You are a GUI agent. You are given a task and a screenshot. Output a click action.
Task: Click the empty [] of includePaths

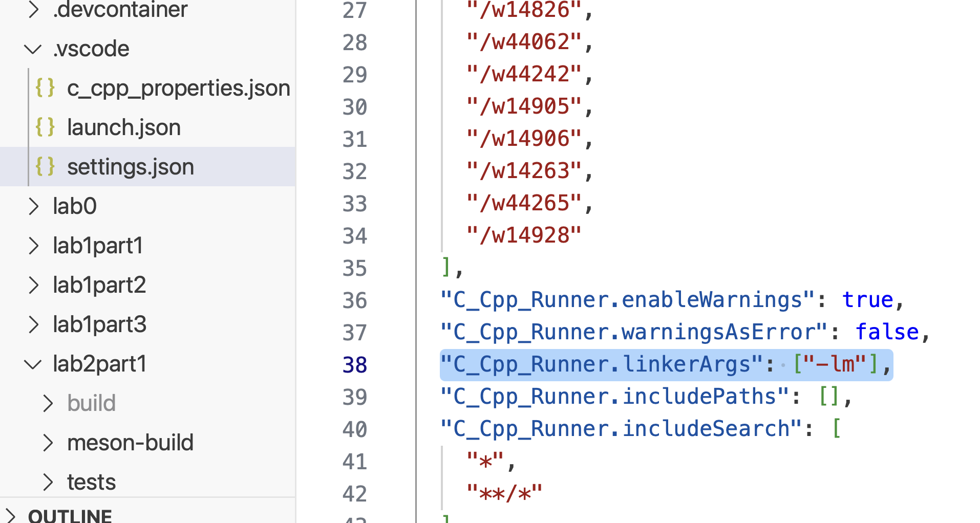coord(829,397)
